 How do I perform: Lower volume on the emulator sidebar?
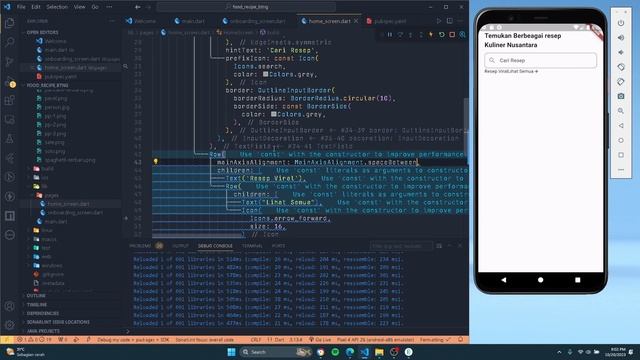click(x=621, y=52)
